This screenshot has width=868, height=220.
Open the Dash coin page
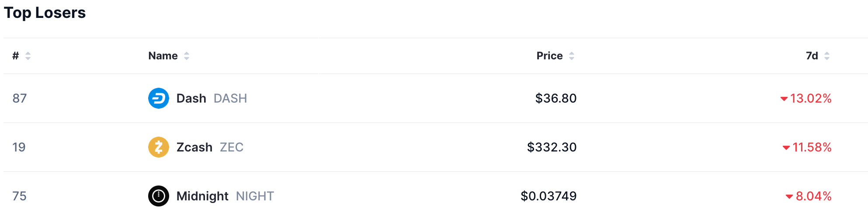coord(191,98)
